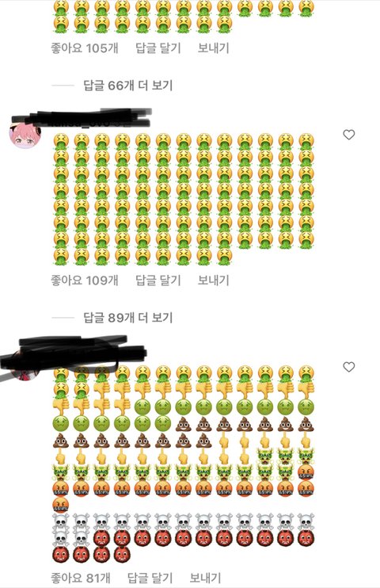The width and height of the screenshot is (380, 588).
Task: Like the comment with 109 likes via heart icon
Action: tap(349, 135)
